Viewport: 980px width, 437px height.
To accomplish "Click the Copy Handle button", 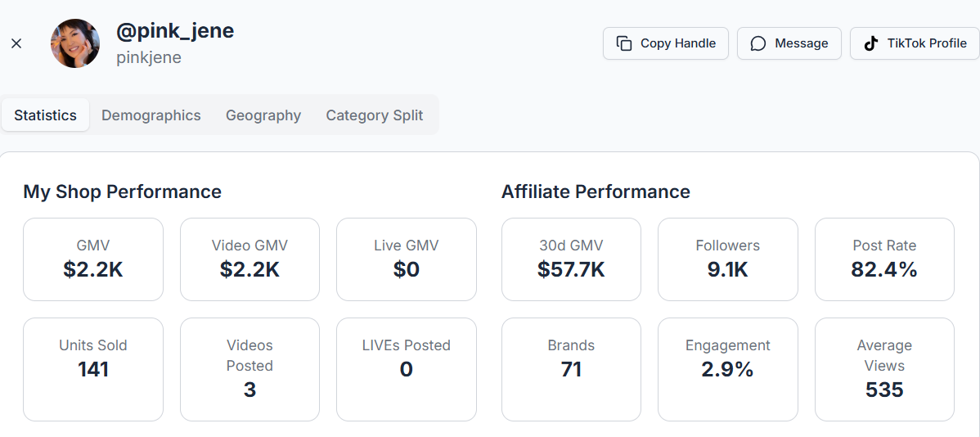I will 666,43.
